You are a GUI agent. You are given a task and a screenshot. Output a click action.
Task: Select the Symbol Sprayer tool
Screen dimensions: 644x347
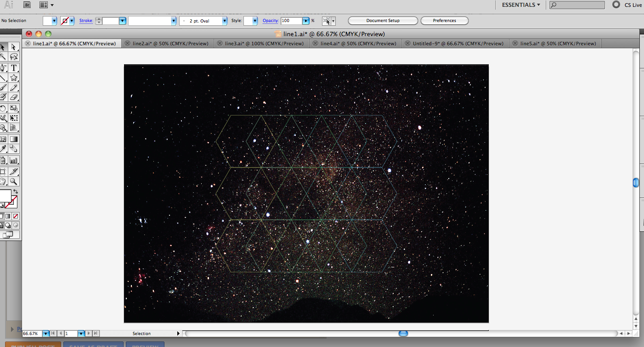3,161
